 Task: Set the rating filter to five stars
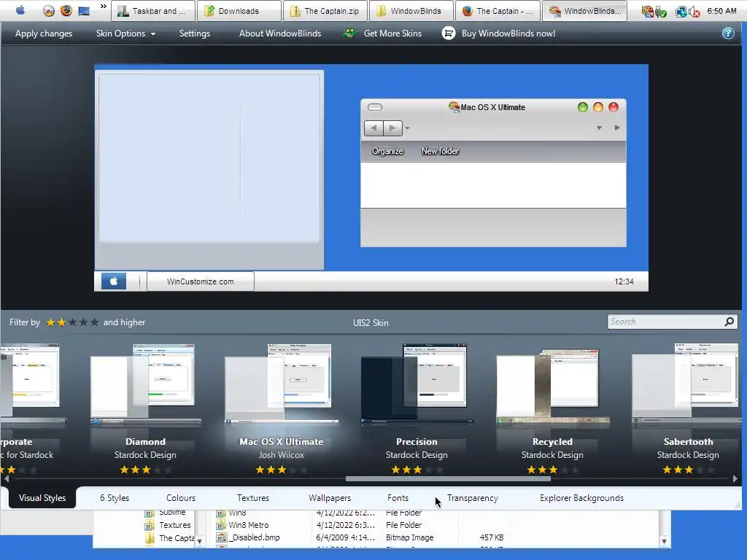[94, 322]
